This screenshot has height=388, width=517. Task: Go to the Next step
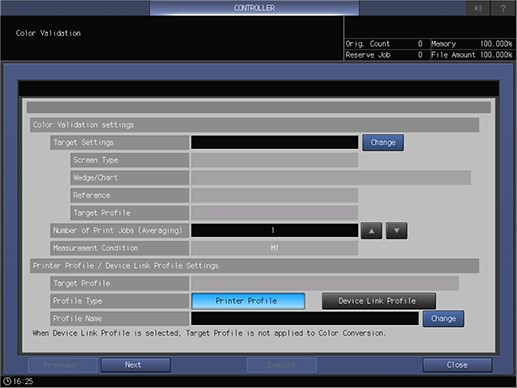click(136, 365)
